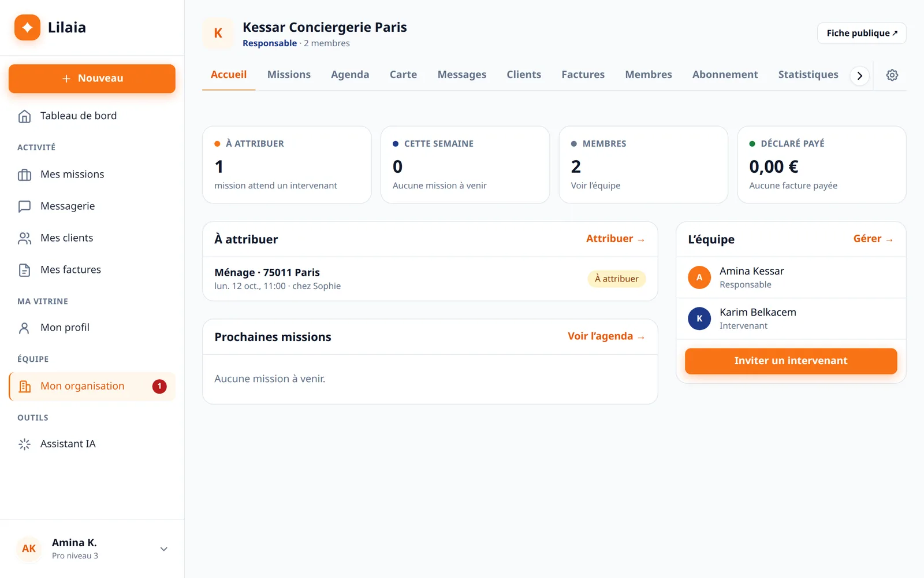Image resolution: width=924 pixels, height=578 pixels.
Task: Select Karim Belkacem team member name
Action: click(758, 312)
